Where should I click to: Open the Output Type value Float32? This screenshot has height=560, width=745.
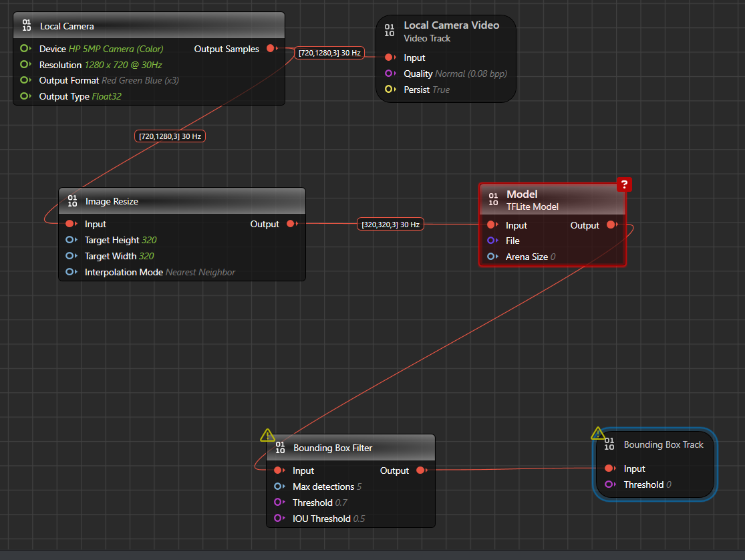click(107, 96)
